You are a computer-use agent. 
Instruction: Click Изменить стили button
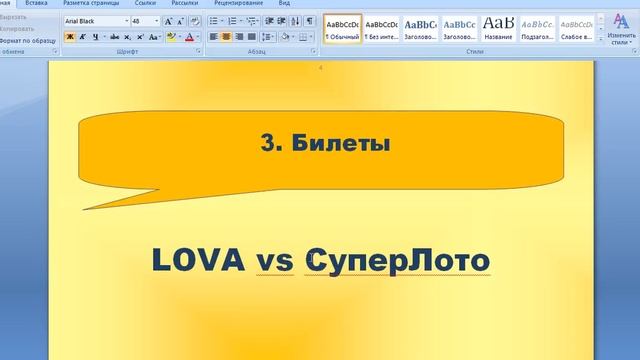pyautogui.click(x=621, y=29)
